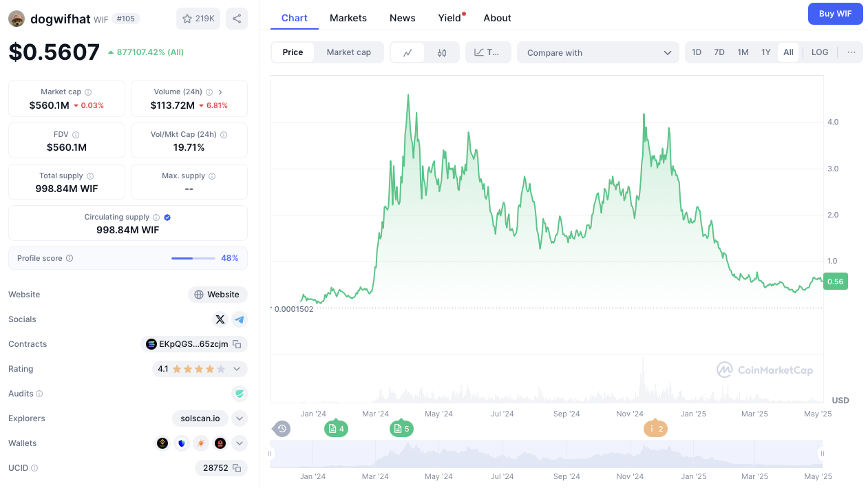Image resolution: width=868 pixels, height=488 pixels.
Task: Click the blue verified badge by Circulating supply
Action: coord(167,218)
